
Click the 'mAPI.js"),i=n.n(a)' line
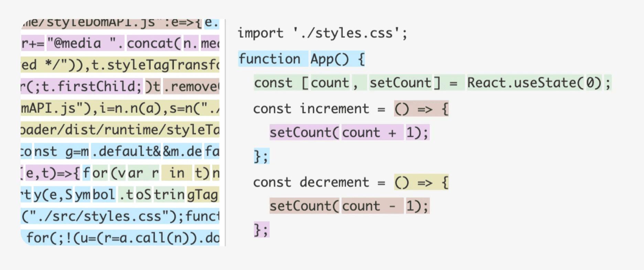[x=120, y=108]
